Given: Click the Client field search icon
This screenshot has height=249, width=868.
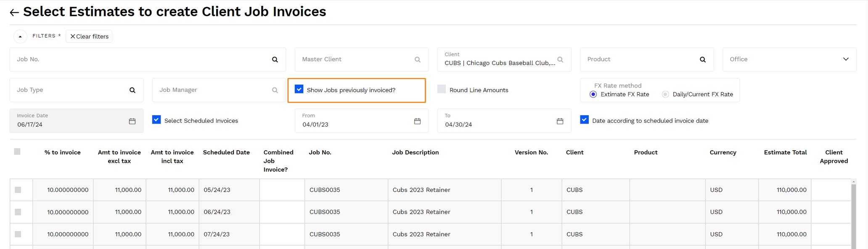Looking at the screenshot, I should 560,60.
